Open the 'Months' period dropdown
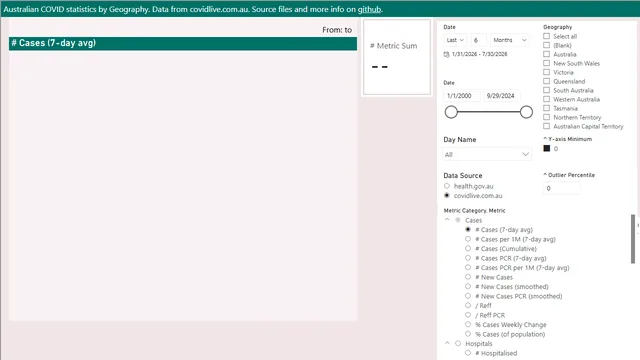Viewport: 640px width, 360px height. (x=510, y=40)
